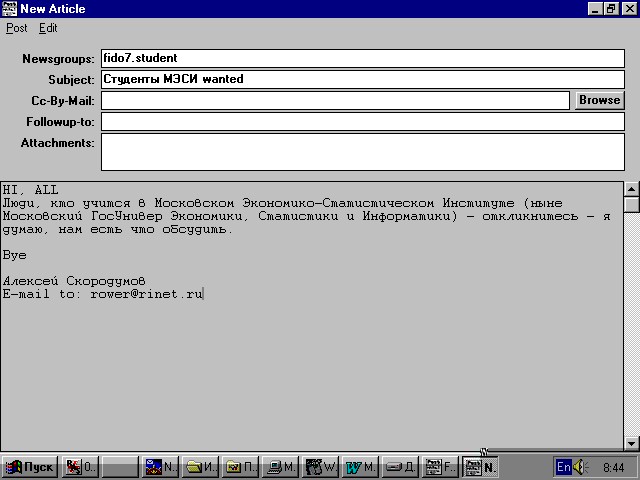Click the En keyboard language indicator

tap(563, 467)
